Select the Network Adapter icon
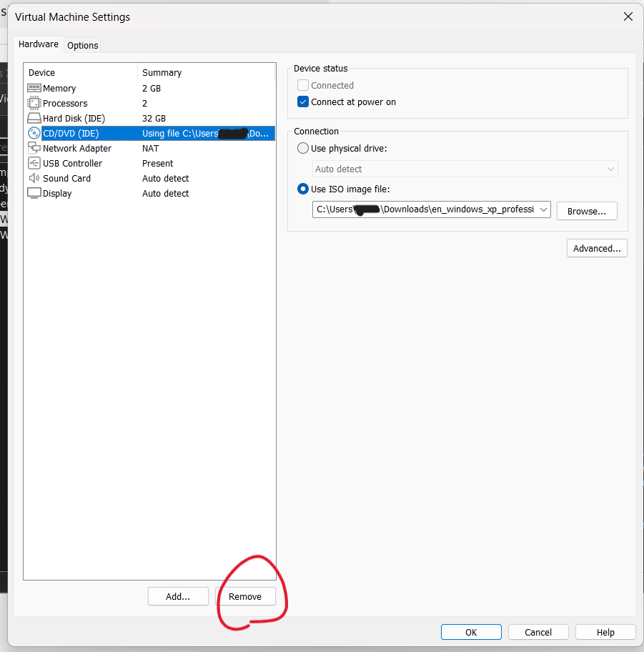Screen dimensions: 644x652 (x=34, y=148)
